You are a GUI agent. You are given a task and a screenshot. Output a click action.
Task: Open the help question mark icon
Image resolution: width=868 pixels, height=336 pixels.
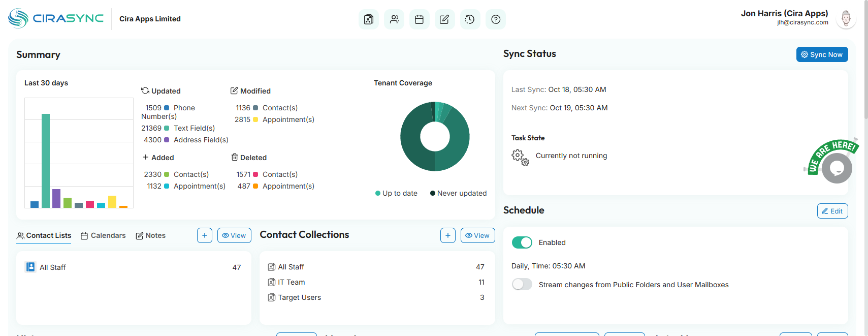(x=496, y=19)
